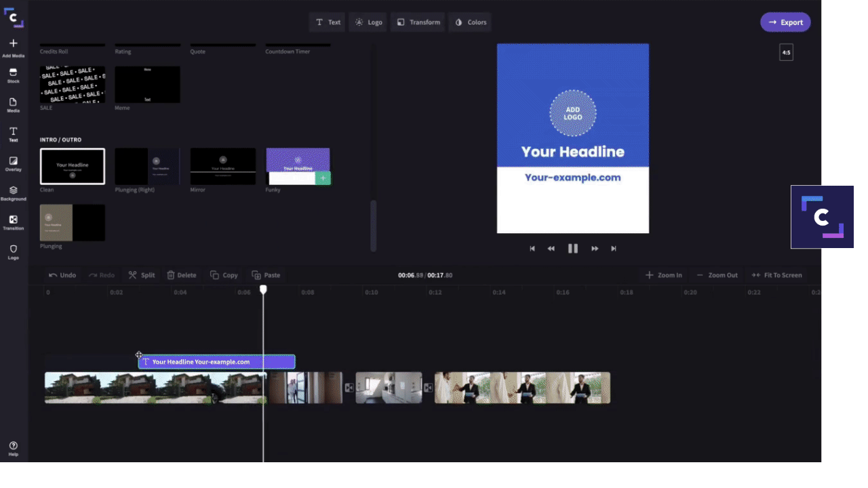Skip to the end of the video
The width and height of the screenshot is (868, 488).
tap(614, 249)
